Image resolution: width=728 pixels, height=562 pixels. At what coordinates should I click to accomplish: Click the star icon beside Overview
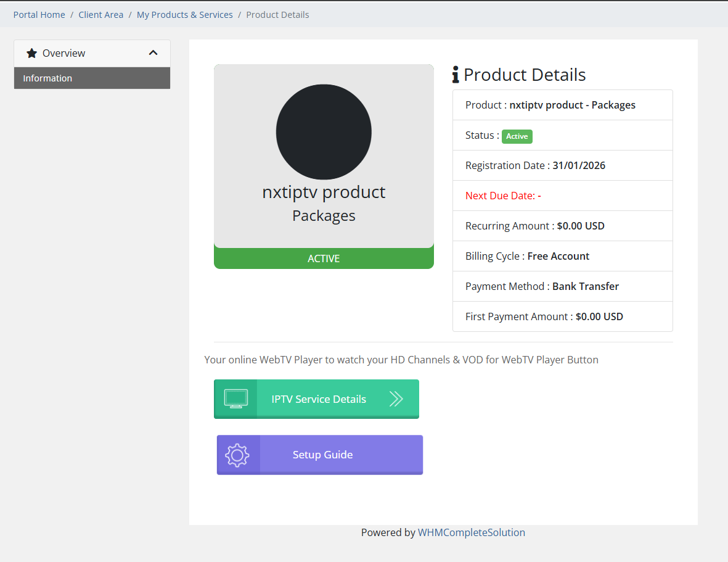coord(32,54)
